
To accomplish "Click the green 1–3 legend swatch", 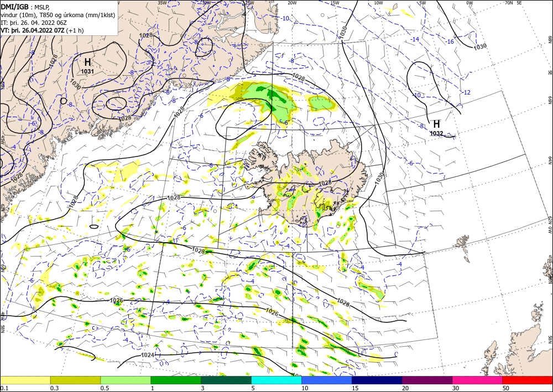I will [176, 380].
